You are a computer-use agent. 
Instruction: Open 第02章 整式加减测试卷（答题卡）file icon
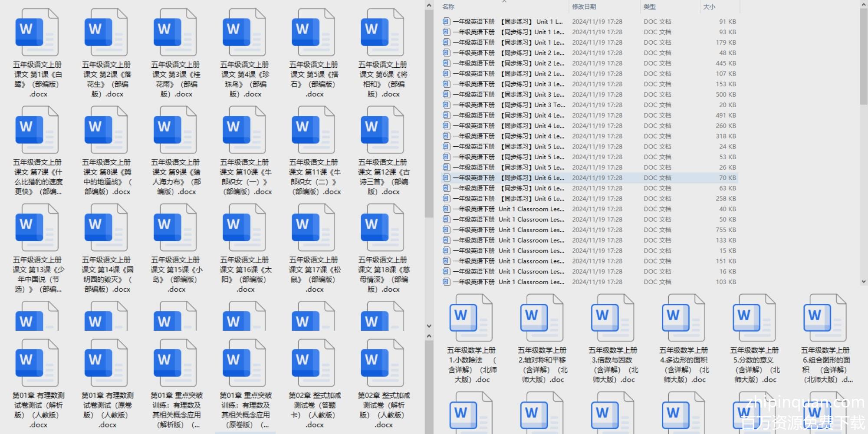313,363
